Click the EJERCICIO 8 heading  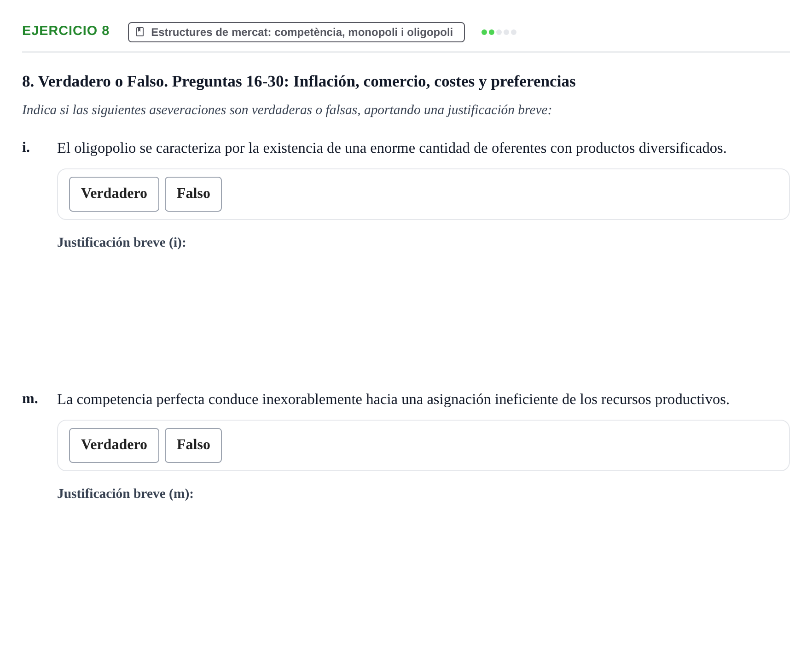(66, 31)
